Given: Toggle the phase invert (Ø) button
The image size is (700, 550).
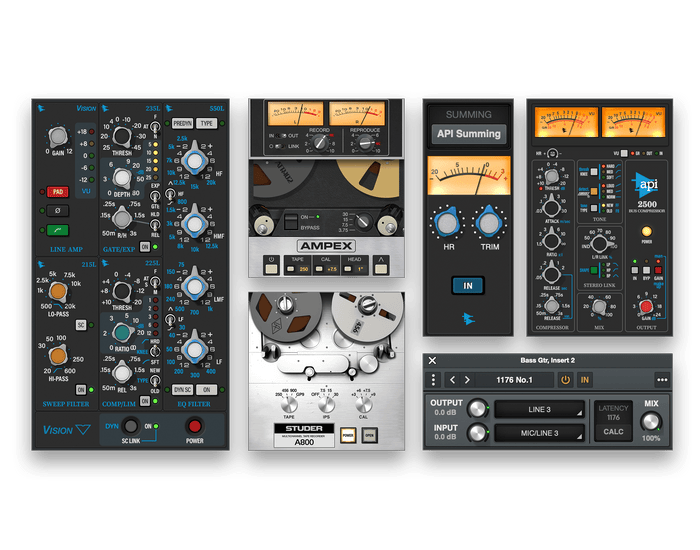Looking at the screenshot, I should click(x=58, y=211).
